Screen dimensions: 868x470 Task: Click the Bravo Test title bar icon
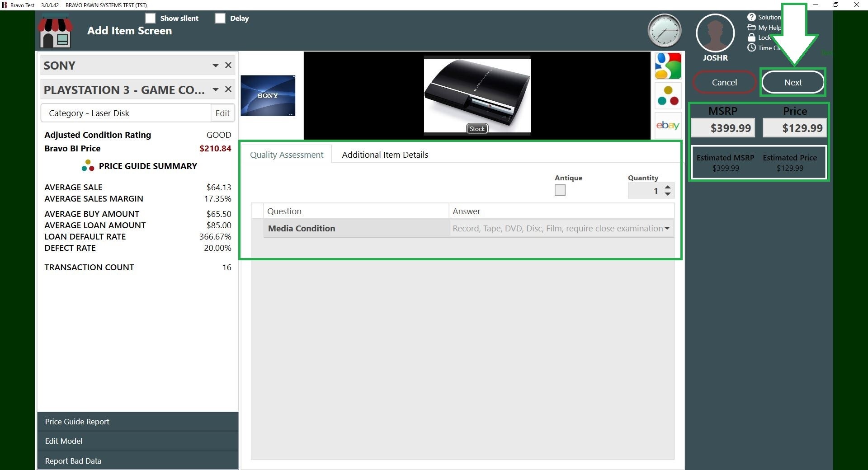[5, 5]
